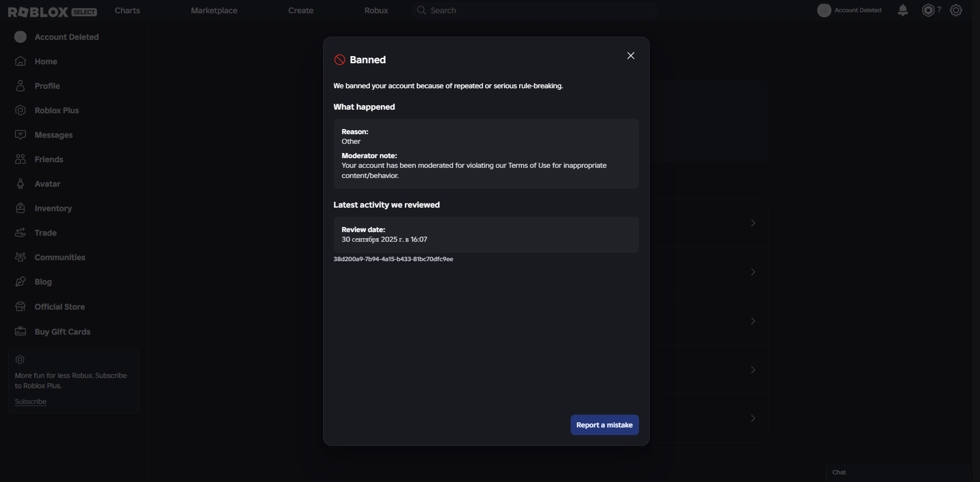Open the Inventory bag icon
The width and height of the screenshot is (980, 482).
[20, 208]
